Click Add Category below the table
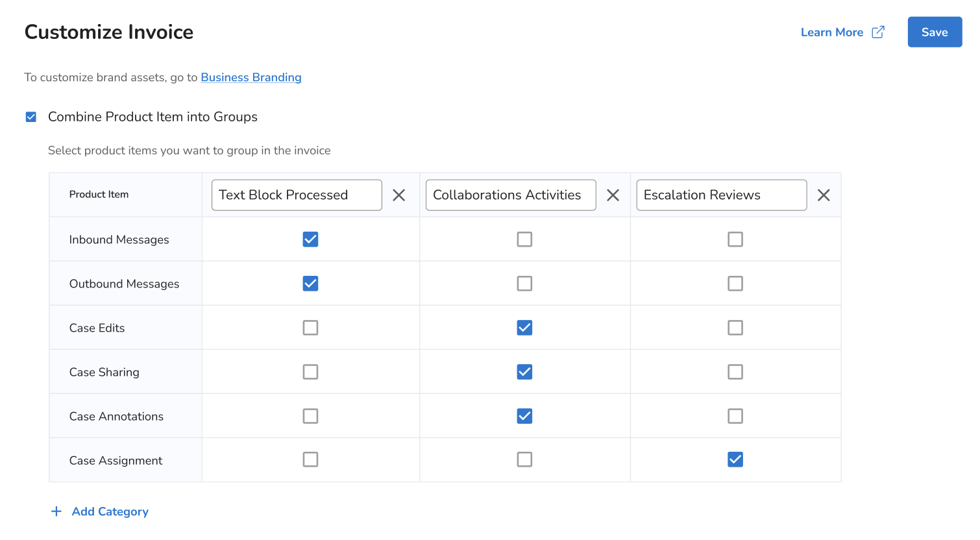This screenshot has height=540, width=980. 110,511
